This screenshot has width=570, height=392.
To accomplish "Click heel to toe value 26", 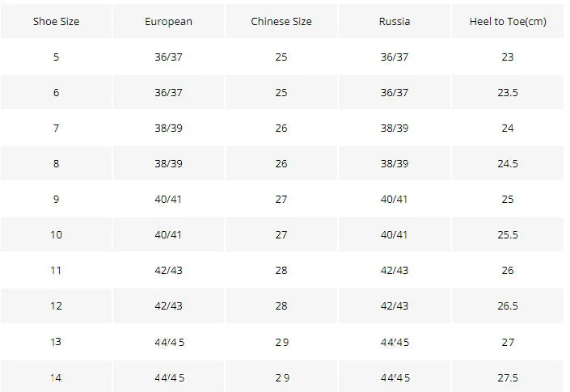I will 508,270.
